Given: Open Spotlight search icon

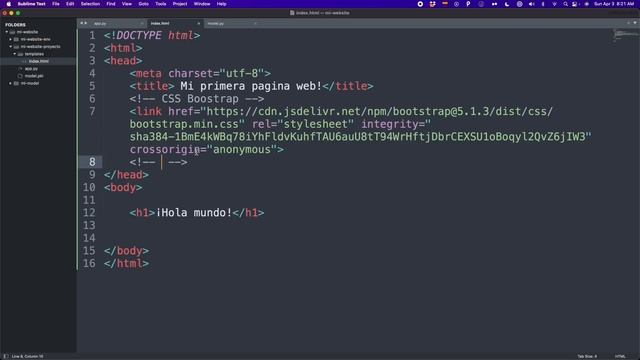Looking at the screenshot, I should [x=565, y=4].
